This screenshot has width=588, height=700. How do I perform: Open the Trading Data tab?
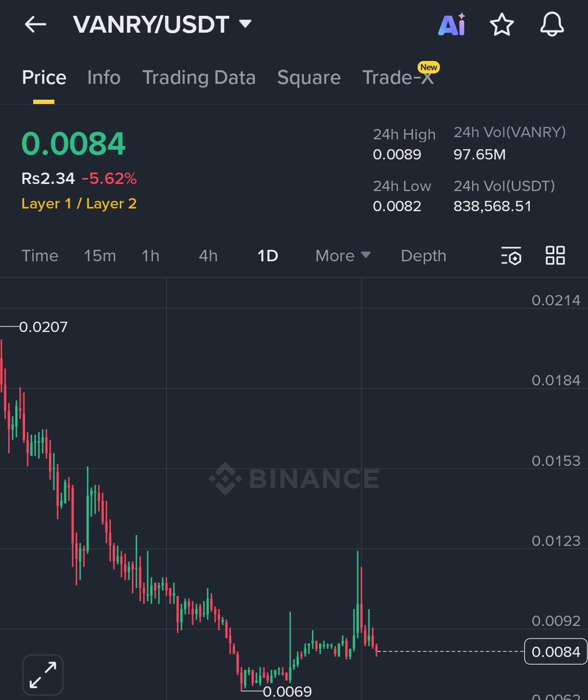point(199,78)
